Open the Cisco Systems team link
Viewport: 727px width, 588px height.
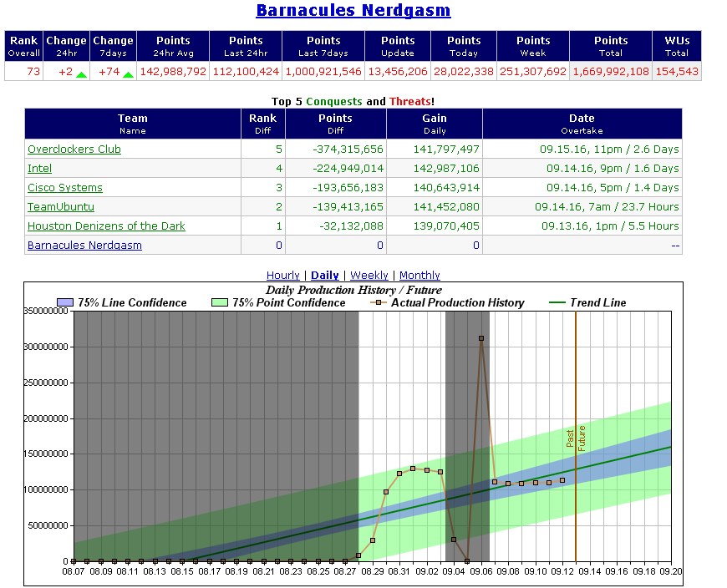(x=65, y=188)
